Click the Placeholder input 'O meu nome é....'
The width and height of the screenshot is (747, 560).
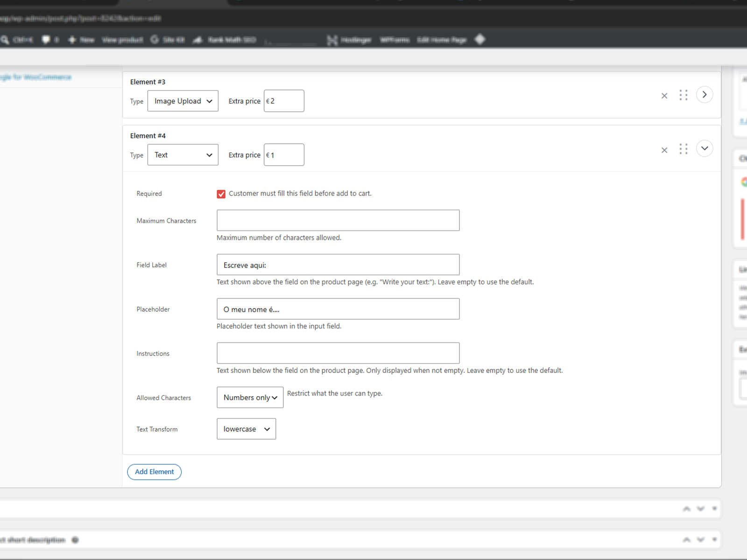[x=338, y=309]
